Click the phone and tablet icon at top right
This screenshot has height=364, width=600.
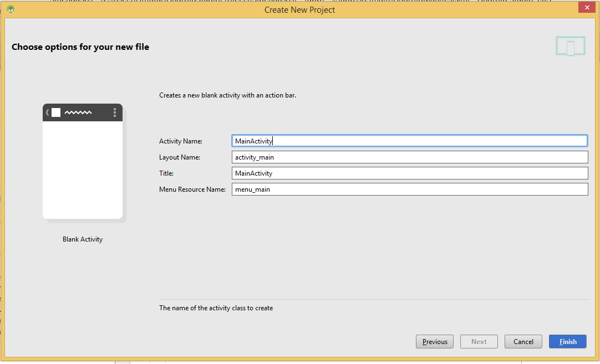570,46
